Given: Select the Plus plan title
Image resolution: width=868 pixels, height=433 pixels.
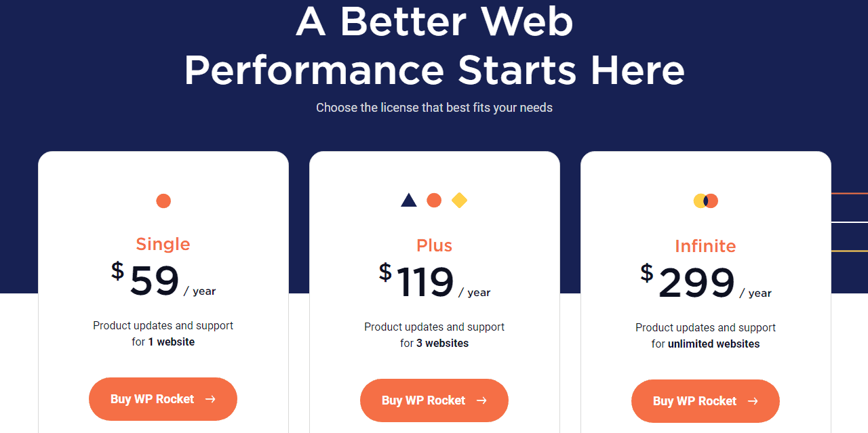Looking at the screenshot, I should 434,245.
